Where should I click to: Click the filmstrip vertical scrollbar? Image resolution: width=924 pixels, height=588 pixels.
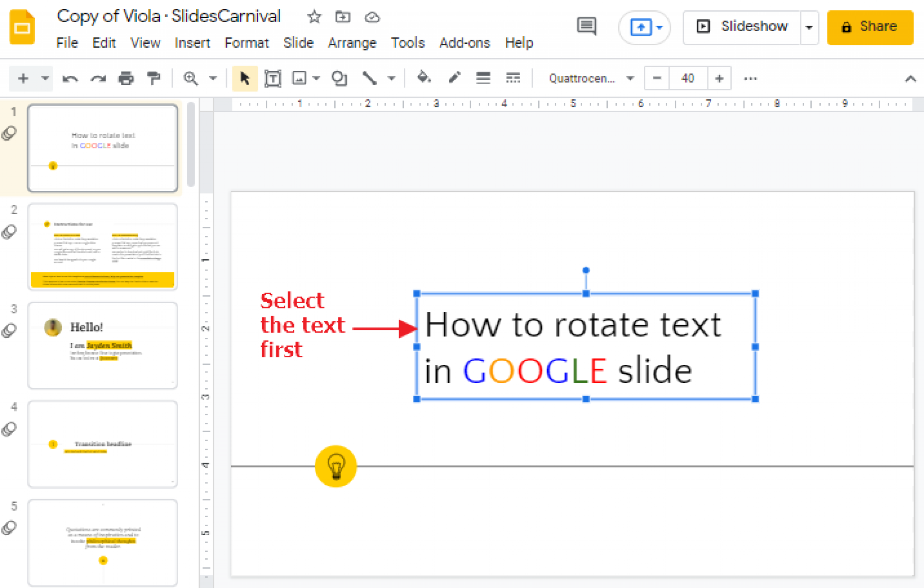pos(191,144)
